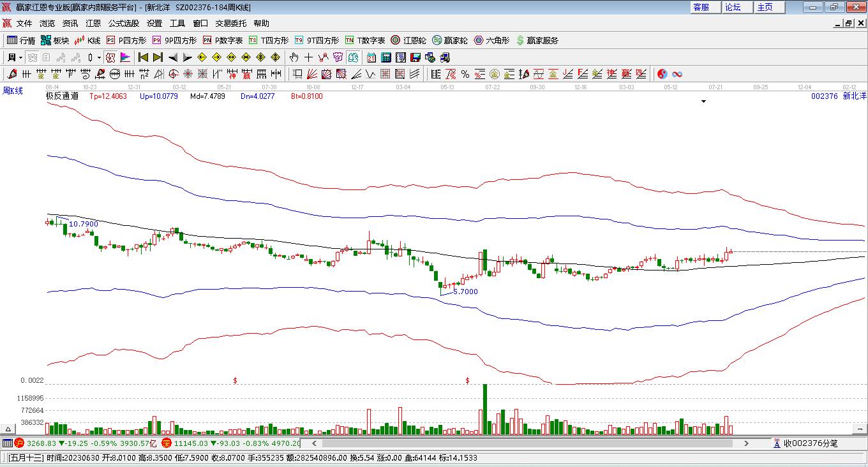Open the 六角形 hexagon chart tool

pyautogui.click(x=491, y=40)
